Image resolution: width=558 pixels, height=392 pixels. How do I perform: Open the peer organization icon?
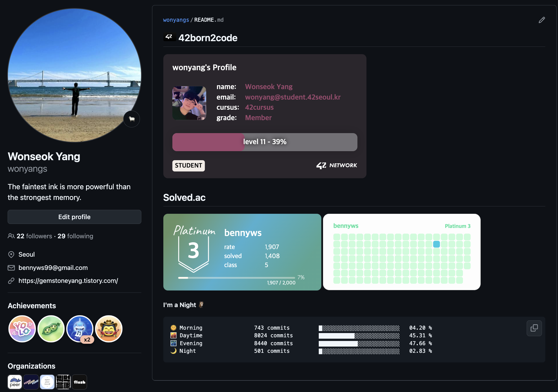[15, 382]
